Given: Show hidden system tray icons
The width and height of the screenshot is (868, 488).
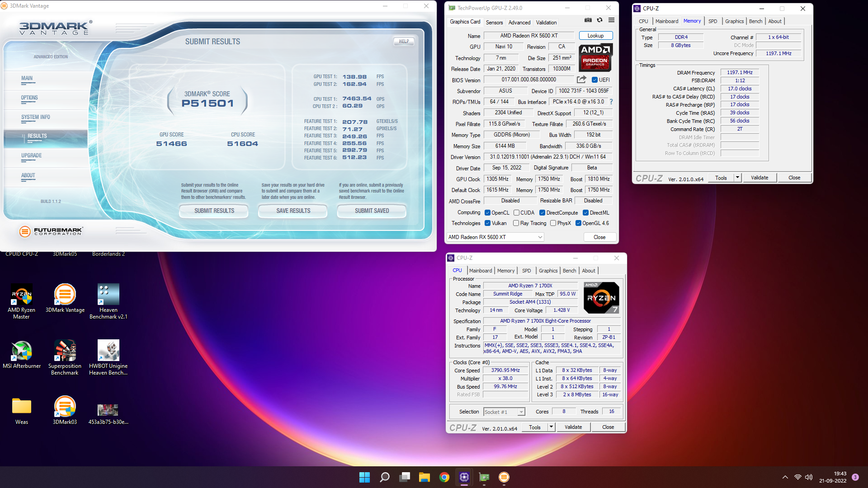Looking at the screenshot, I should click(785, 477).
